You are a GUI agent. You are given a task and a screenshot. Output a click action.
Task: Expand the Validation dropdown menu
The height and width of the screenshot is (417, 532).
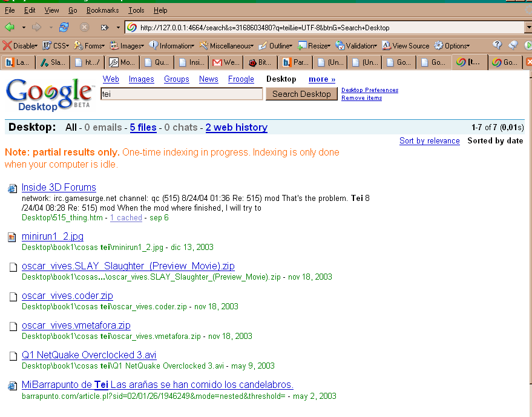click(356, 45)
